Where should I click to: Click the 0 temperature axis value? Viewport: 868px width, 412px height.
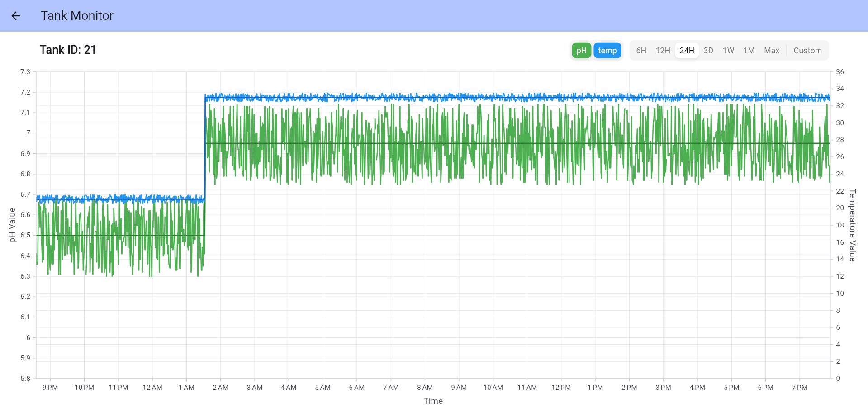(838, 379)
